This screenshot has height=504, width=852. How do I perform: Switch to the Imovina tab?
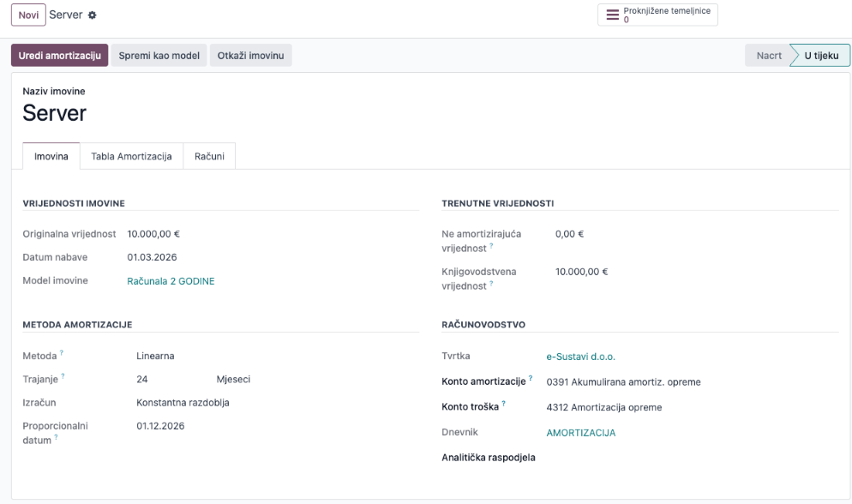click(51, 156)
